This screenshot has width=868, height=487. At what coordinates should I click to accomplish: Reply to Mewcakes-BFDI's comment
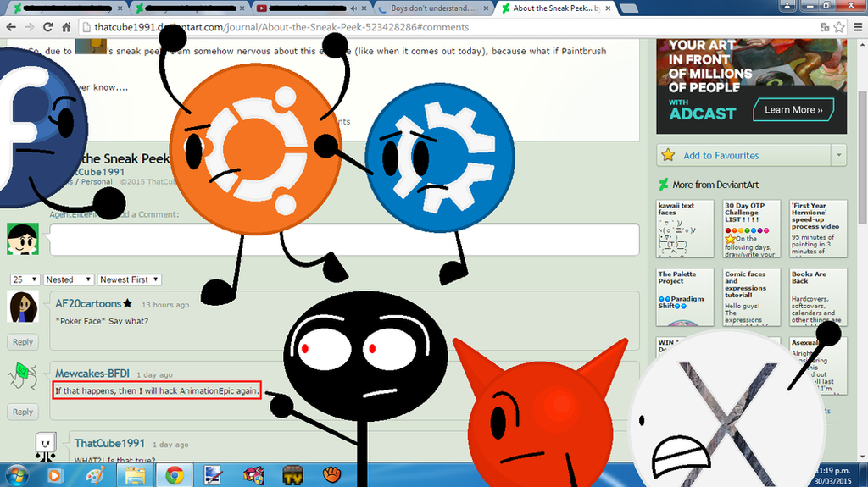point(23,412)
